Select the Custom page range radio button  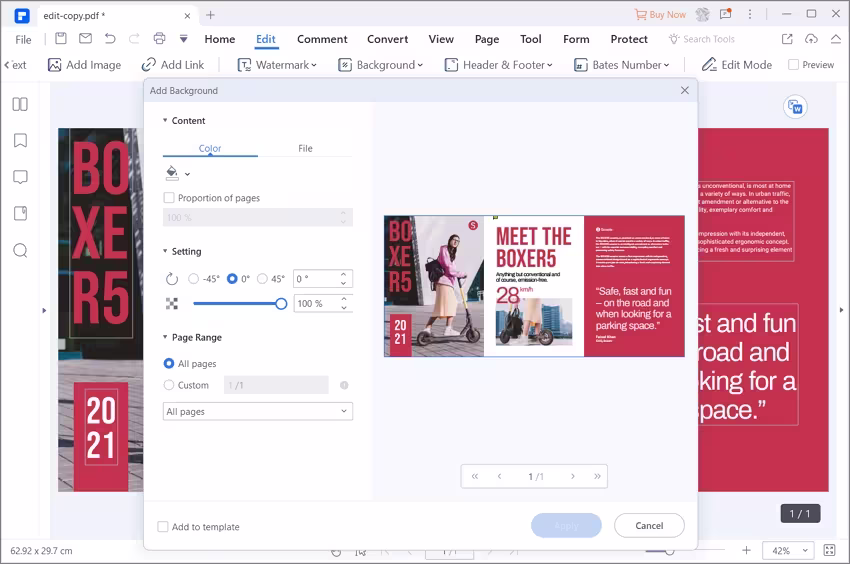169,385
